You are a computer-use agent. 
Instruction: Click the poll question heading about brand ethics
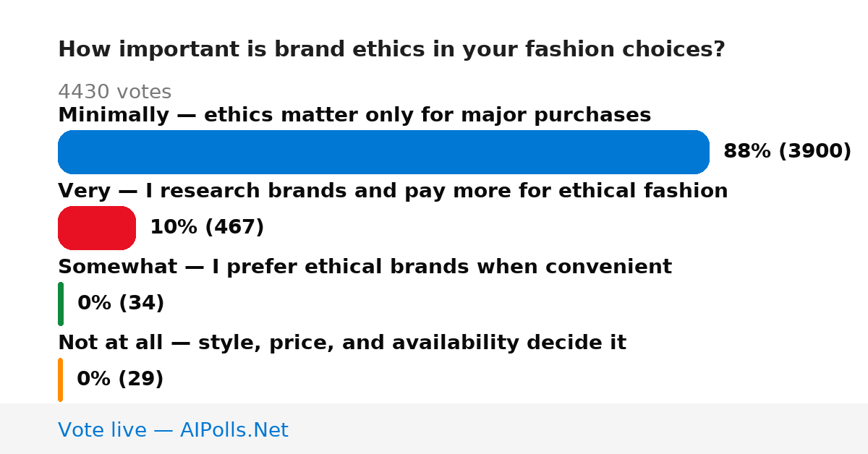(391, 50)
